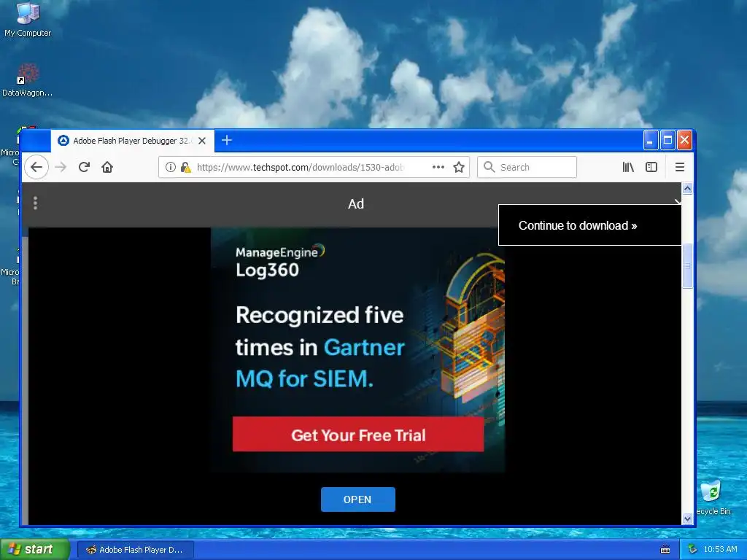Image resolution: width=747 pixels, height=560 pixels.
Task: Click the ManageEngine Log360 logo
Action: click(x=280, y=262)
